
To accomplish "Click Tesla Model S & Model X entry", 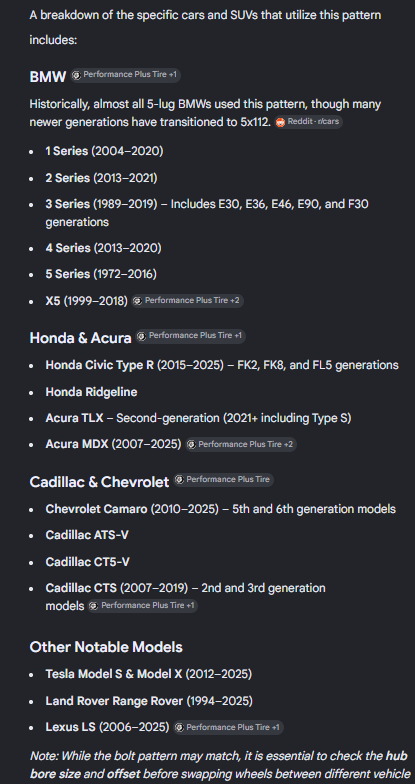I will 148,674.
